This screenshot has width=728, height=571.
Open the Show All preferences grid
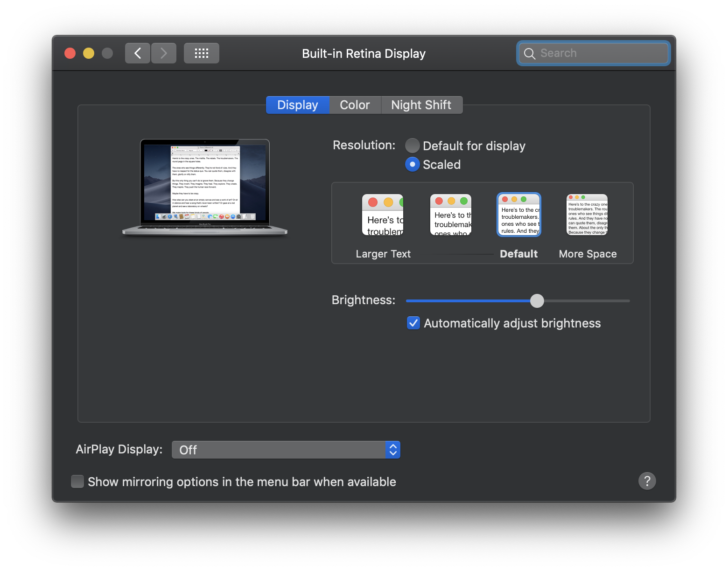(x=201, y=53)
